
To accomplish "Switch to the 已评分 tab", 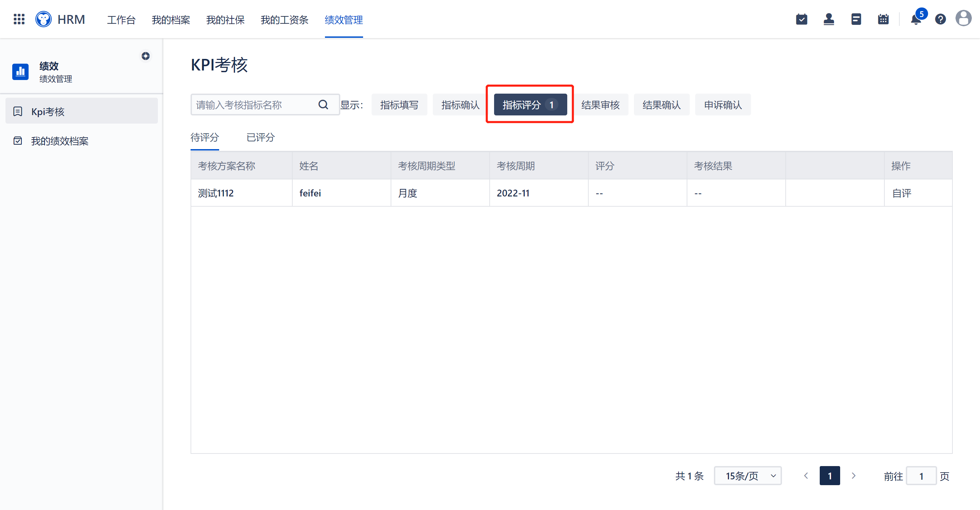I will [x=261, y=138].
